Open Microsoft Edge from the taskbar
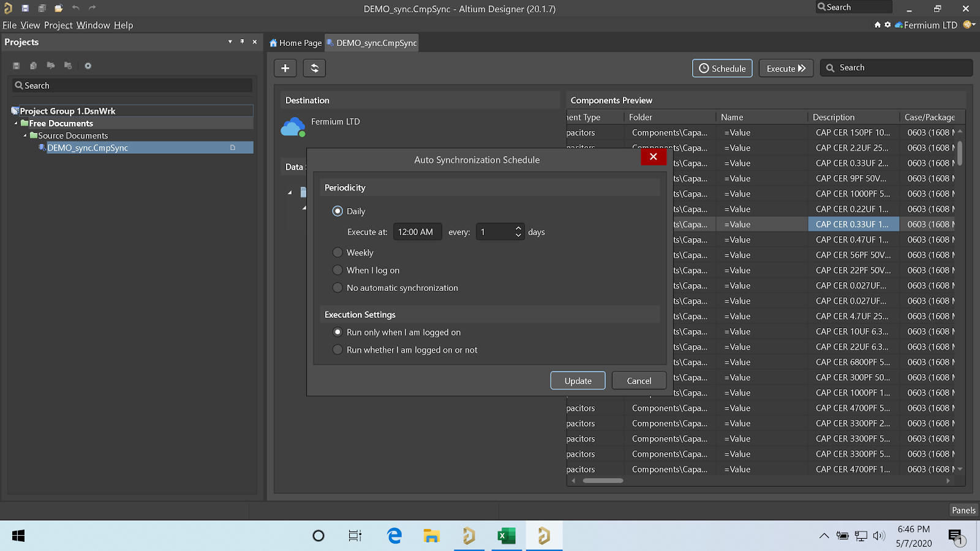The width and height of the screenshot is (980, 551). (394, 536)
